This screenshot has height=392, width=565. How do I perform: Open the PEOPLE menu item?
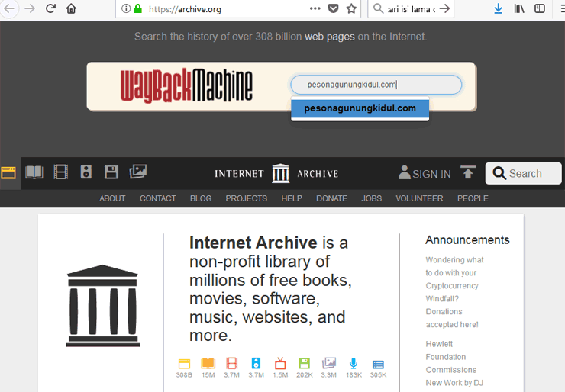coord(473,198)
